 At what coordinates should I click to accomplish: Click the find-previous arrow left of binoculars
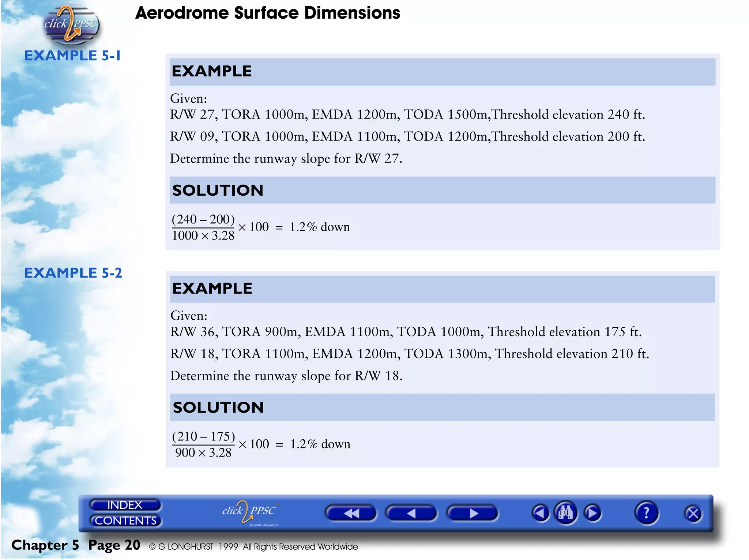click(540, 513)
